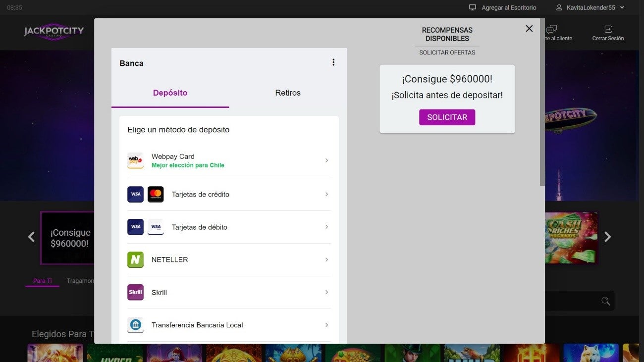This screenshot has height=362, width=644.
Task: Click the Elige un método de depósito heading
Action: [x=178, y=130]
